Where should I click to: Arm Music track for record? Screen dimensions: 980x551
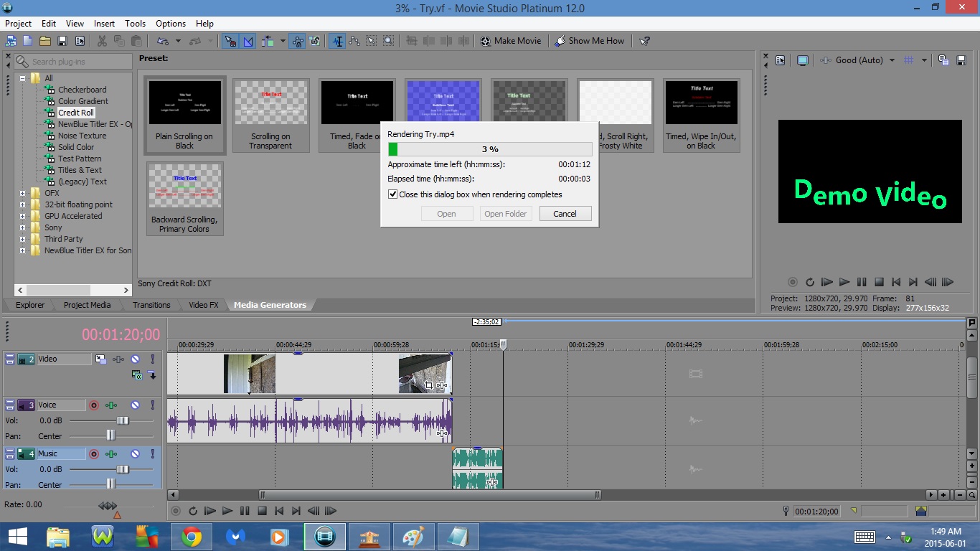point(93,454)
